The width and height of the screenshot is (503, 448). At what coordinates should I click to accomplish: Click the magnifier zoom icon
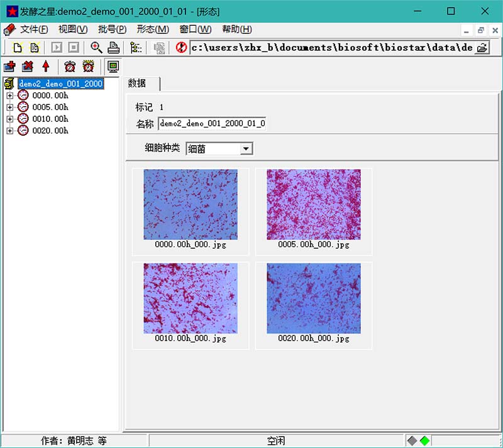click(96, 48)
